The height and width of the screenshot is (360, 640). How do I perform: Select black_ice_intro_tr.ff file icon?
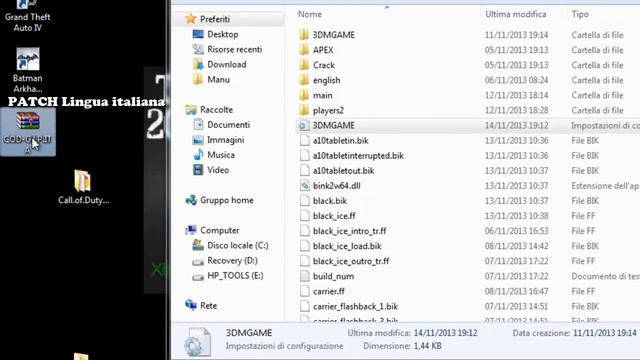tap(304, 231)
